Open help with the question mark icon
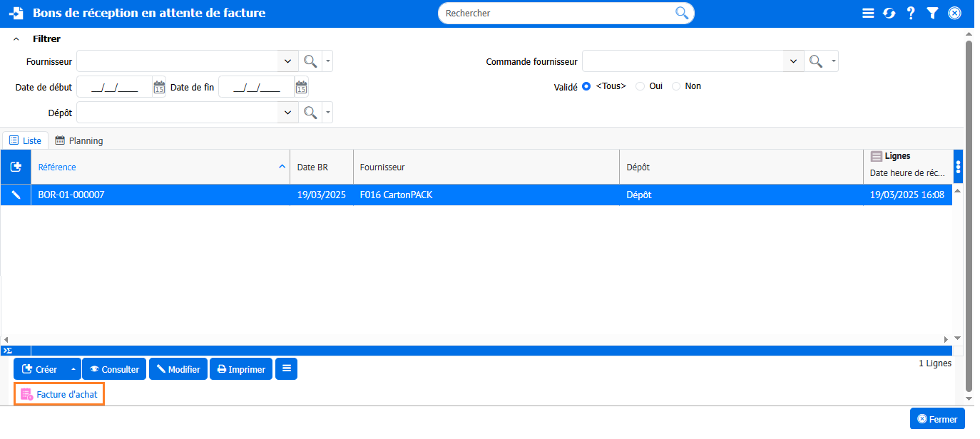Viewport: 980px width, 439px height. (x=911, y=13)
